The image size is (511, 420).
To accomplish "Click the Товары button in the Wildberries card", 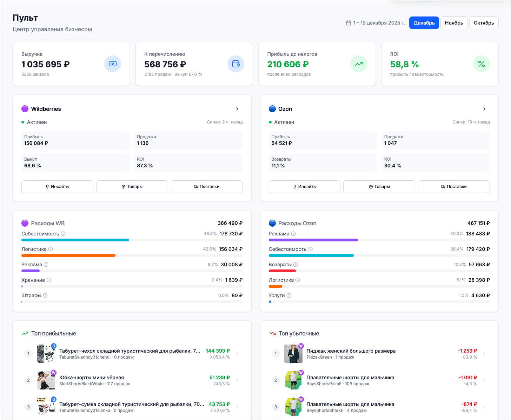I will pos(132,187).
